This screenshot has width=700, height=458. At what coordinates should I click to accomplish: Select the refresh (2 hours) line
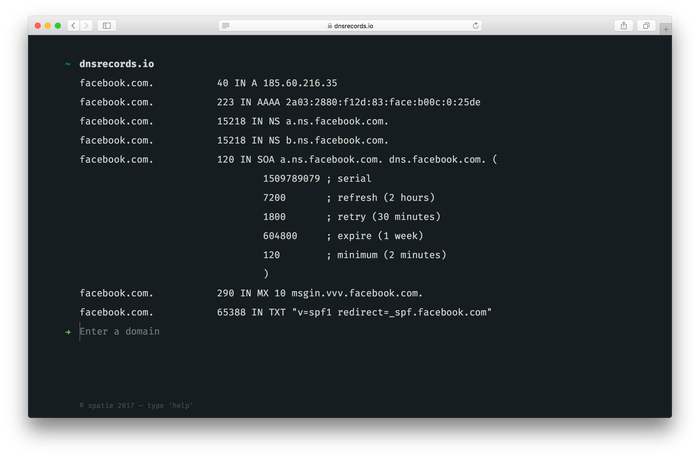pos(349,198)
